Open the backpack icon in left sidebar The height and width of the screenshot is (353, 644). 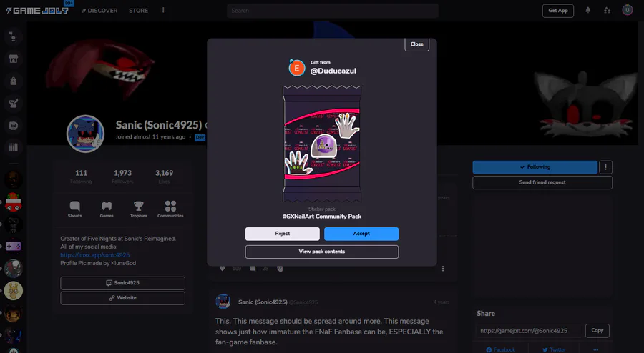(x=13, y=81)
